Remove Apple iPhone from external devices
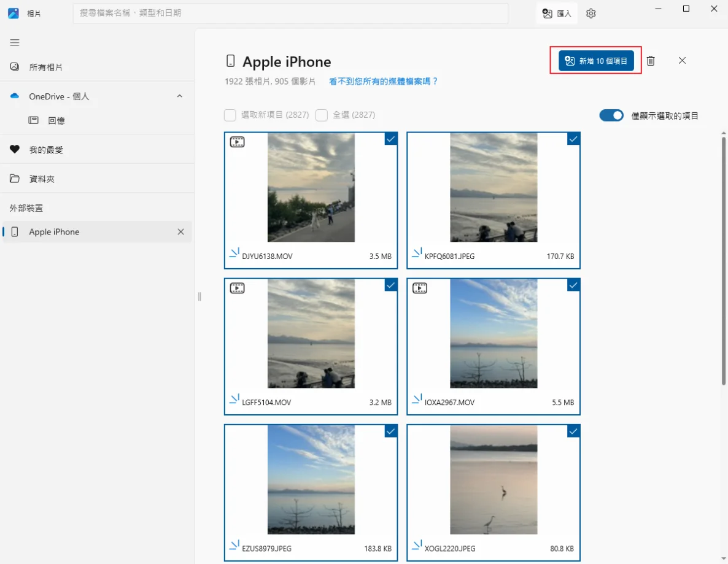This screenshot has height=564, width=728. tap(180, 232)
